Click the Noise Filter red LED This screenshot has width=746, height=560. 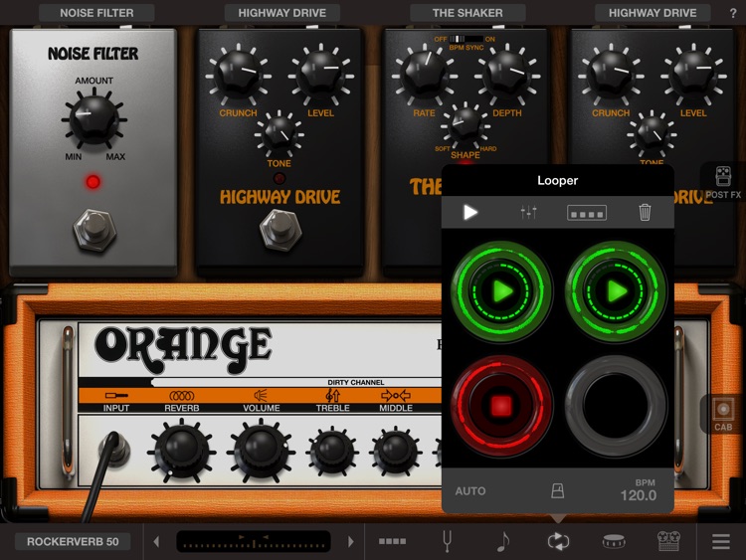point(93,182)
